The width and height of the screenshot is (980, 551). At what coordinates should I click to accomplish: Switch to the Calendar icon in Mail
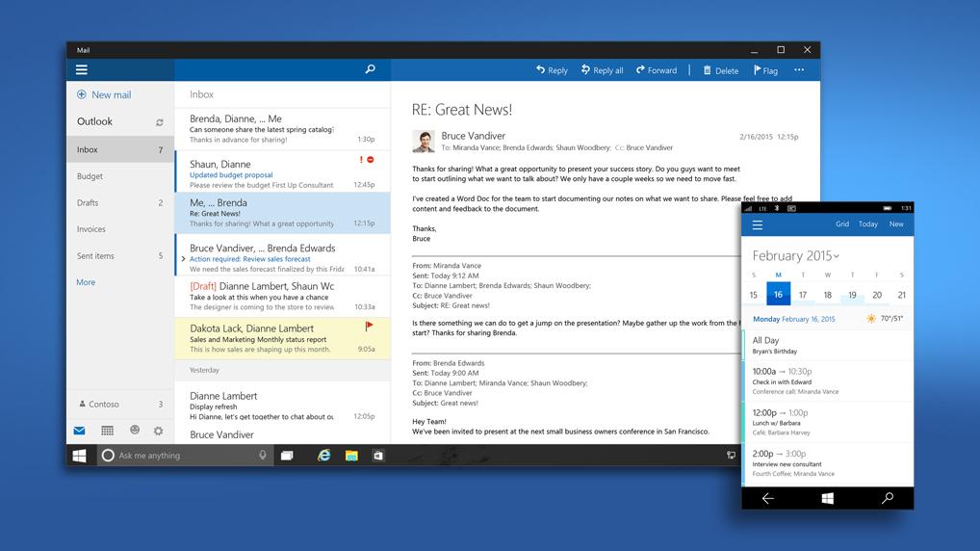(x=107, y=431)
